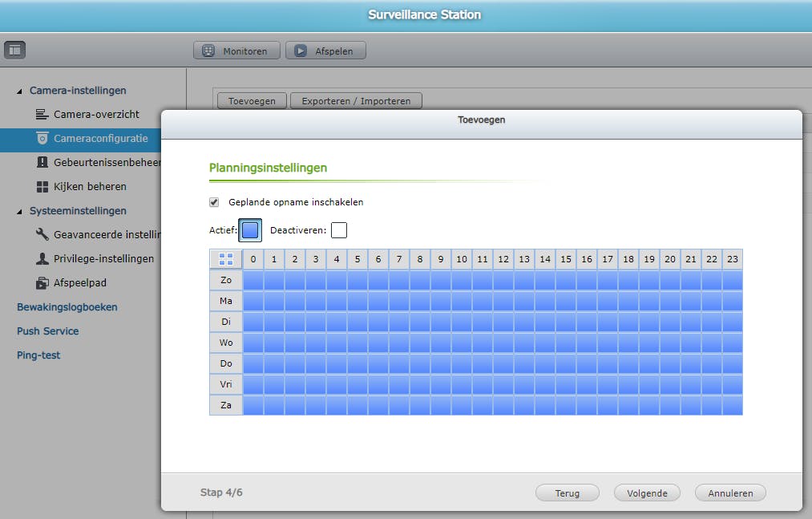This screenshot has width=812, height=519.
Task: Select hour column header 23
Action: point(733,259)
